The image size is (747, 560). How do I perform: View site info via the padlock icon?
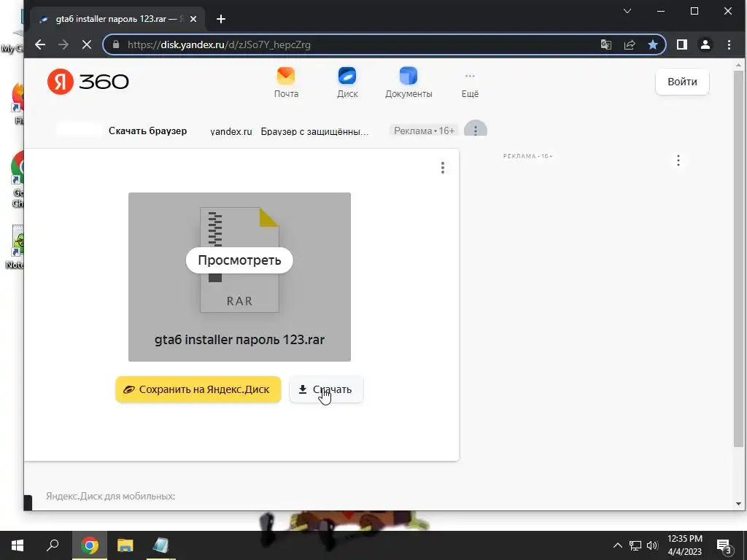116,44
